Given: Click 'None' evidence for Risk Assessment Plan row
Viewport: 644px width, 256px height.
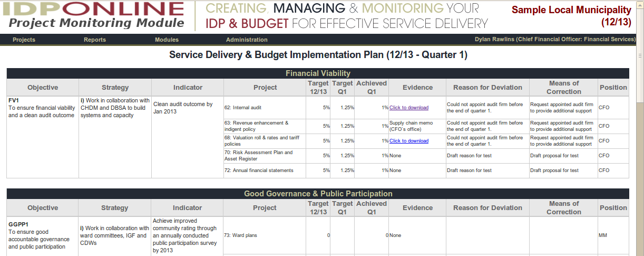Looking at the screenshot, I should (x=395, y=156).
